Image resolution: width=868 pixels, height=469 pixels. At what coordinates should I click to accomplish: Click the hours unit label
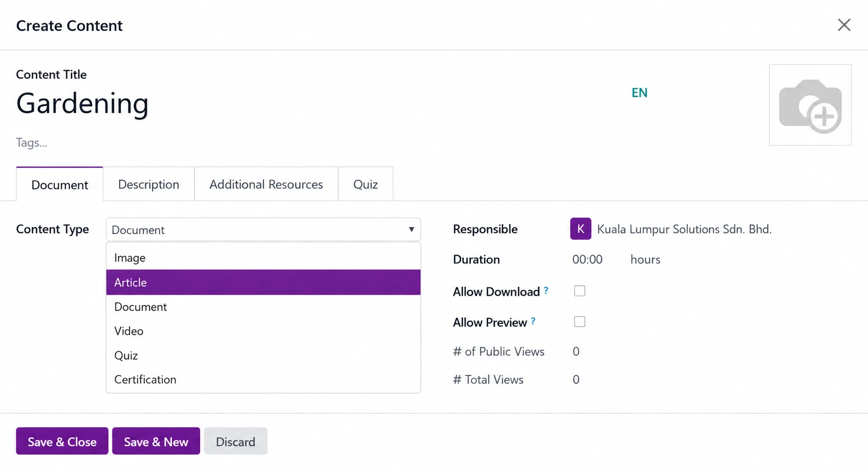pyautogui.click(x=645, y=259)
